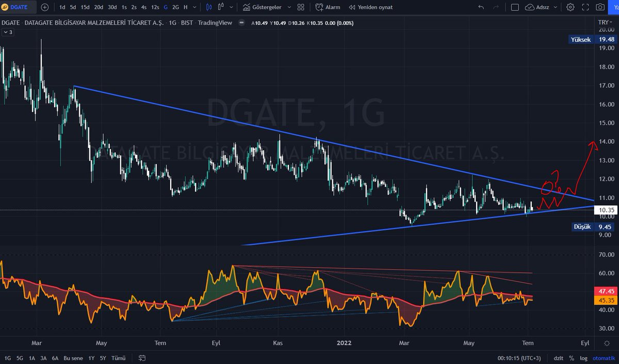The width and height of the screenshot is (619, 364).
Task: Enter fullscreen mode
Action: (x=585, y=7)
